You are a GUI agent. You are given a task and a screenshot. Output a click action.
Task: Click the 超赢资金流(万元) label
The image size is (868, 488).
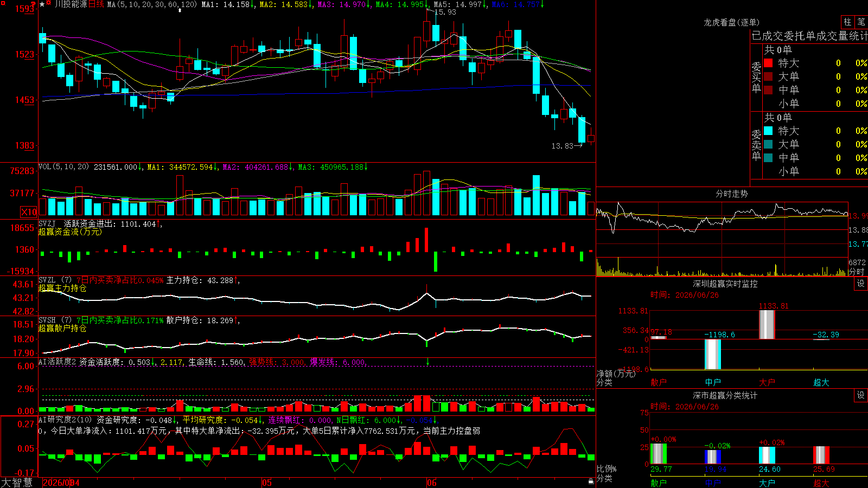(x=70, y=232)
